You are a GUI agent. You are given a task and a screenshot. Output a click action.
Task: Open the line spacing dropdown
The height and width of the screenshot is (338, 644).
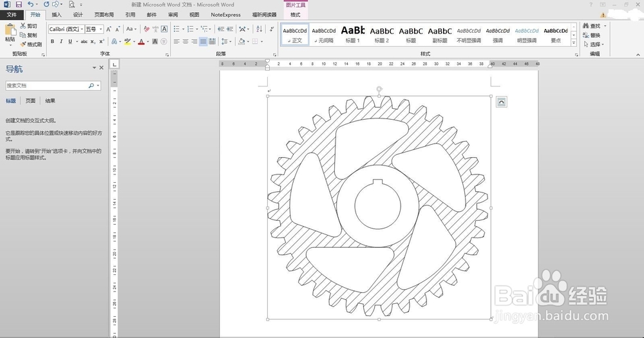point(225,41)
